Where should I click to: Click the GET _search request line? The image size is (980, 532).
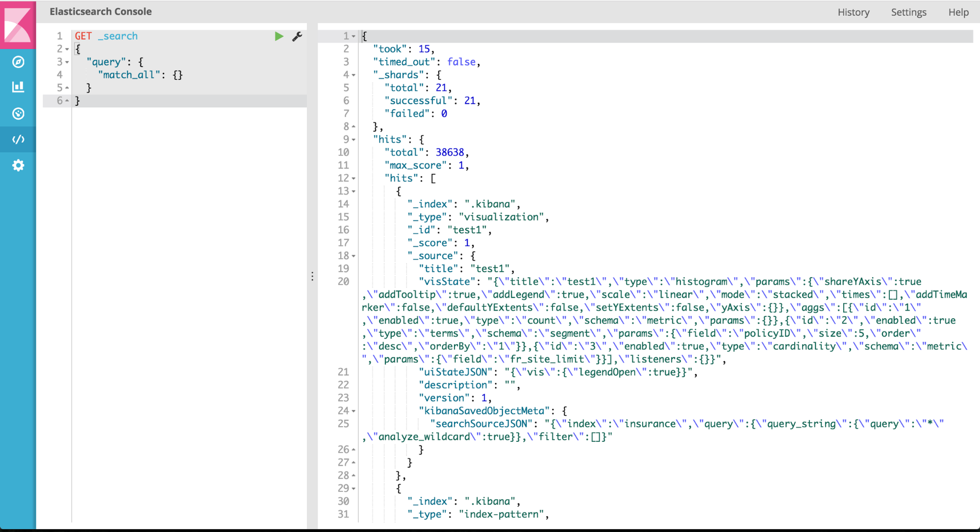point(106,36)
